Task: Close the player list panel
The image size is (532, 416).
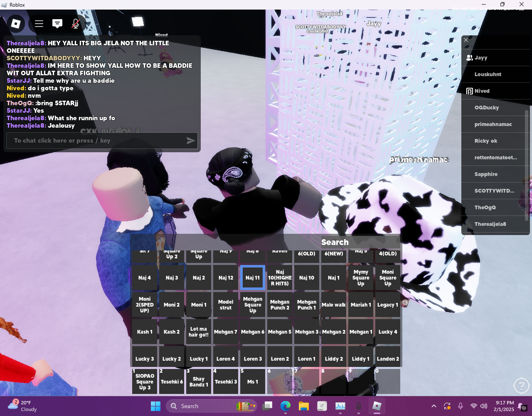Action: [x=466, y=40]
